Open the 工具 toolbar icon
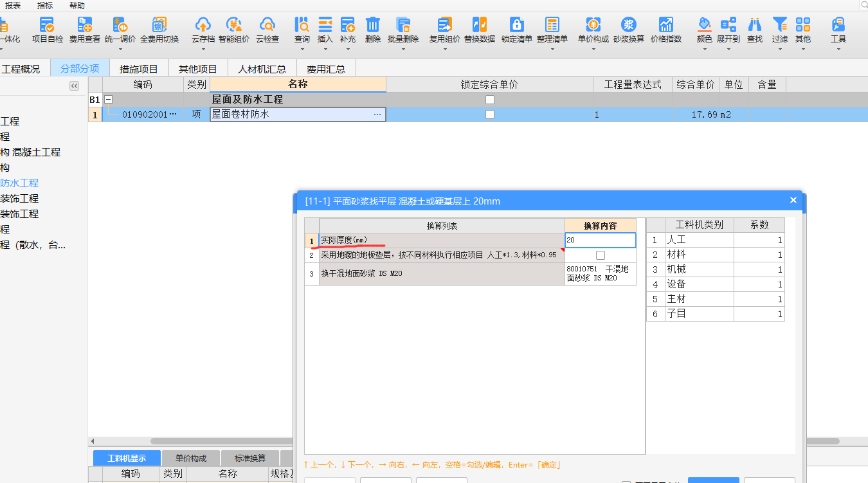Viewport: 868px width, 483px height. tap(838, 25)
